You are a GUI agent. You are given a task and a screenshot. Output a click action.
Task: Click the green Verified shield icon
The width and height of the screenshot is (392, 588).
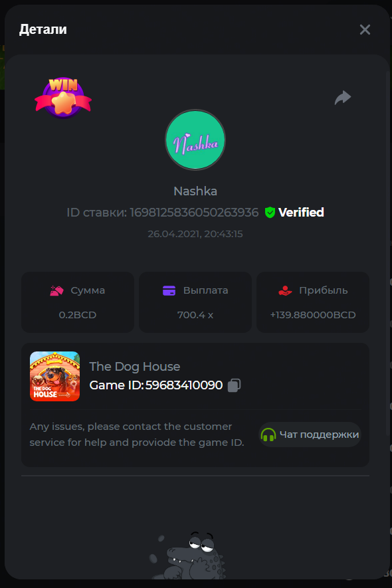point(270,212)
